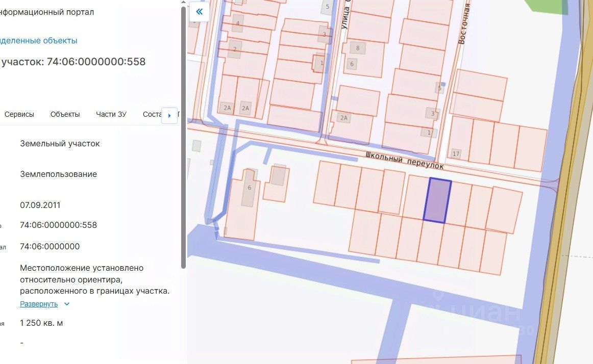Click the cadastral number 74:06:0000000:558 value
The image size is (593, 364).
point(58,225)
